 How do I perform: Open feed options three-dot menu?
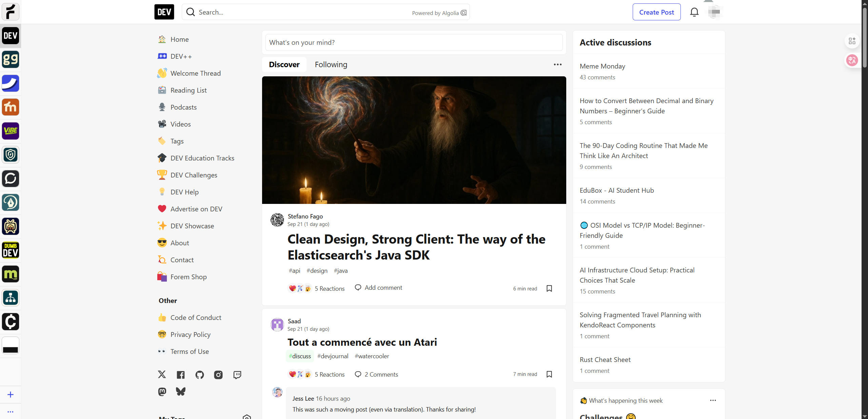click(x=557, y=64)
